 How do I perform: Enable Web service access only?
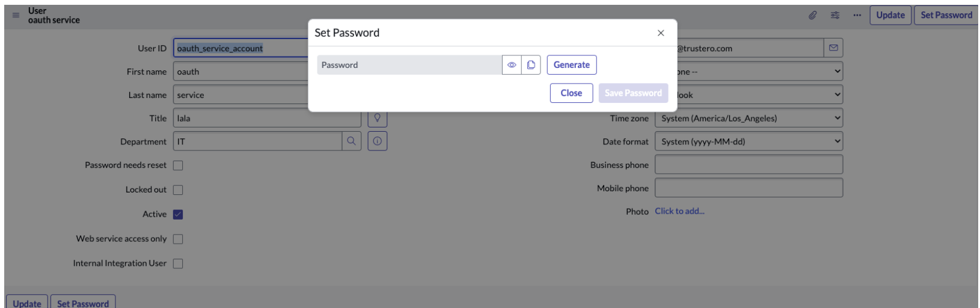click(x=178, y=239)
